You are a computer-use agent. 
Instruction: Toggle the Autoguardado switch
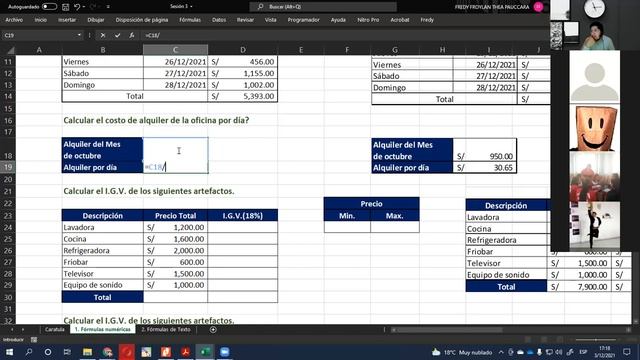pyautogui.click(x=49, y=7)
